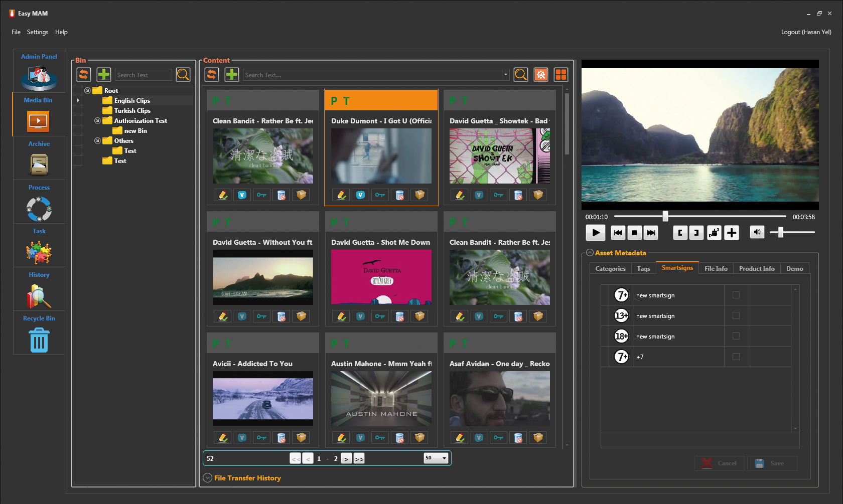Switch content to grid view
Screen dimensions: 843x504
[x=561, y=75]
